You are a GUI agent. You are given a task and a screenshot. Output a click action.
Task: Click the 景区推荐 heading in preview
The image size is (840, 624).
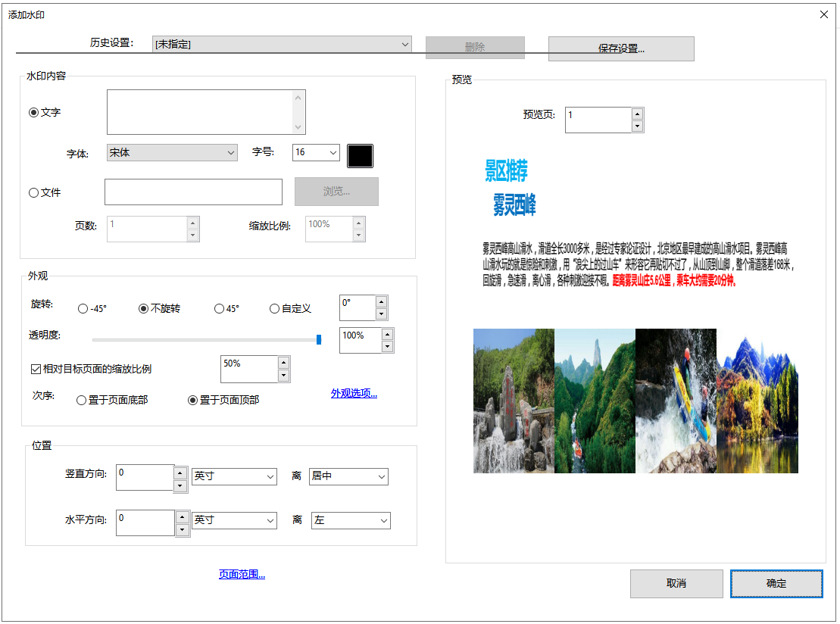pyautogui.click(x=506, y=170)
